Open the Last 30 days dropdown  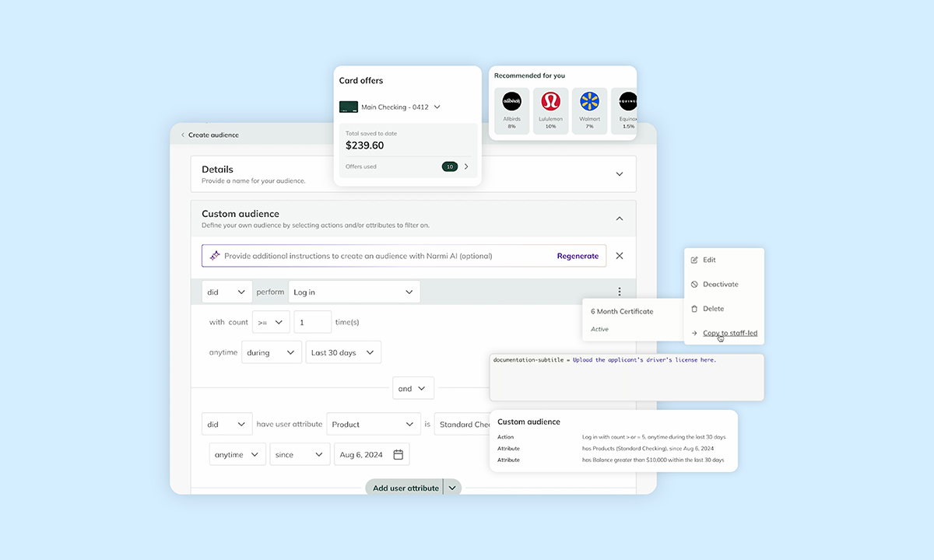343,352
